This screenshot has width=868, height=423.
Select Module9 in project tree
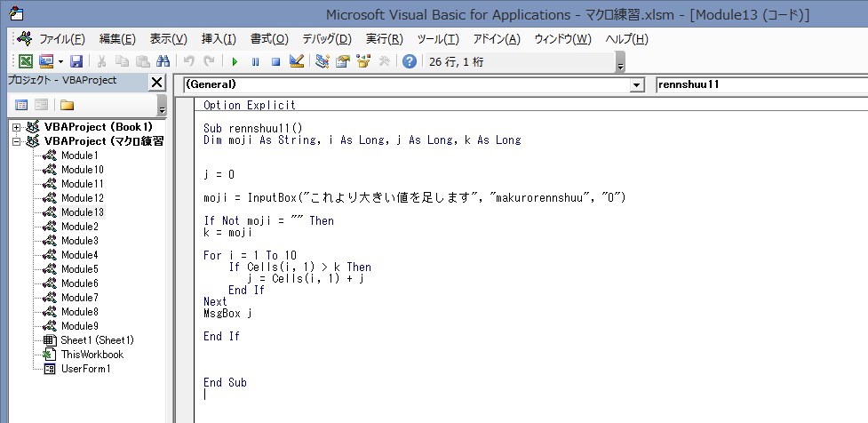pyautogui.click(x=79, y=326)
